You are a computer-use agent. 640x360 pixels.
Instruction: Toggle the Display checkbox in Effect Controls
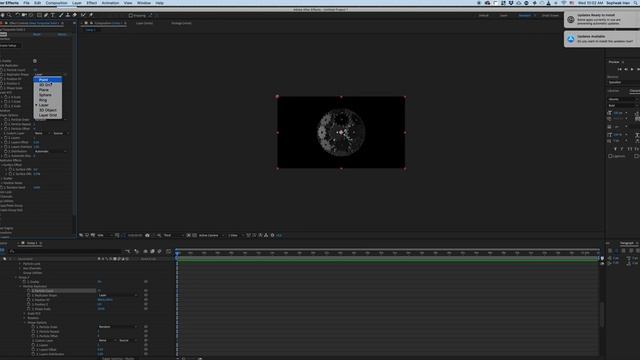click(x=35, y=61)
